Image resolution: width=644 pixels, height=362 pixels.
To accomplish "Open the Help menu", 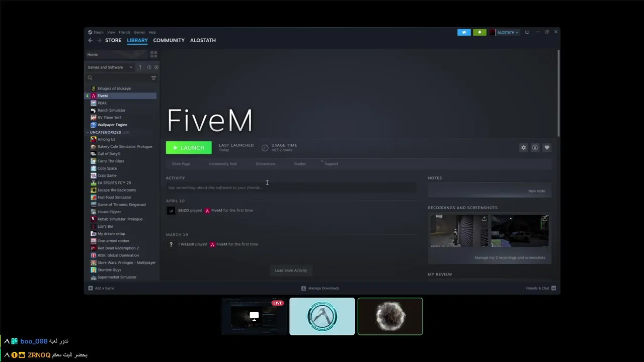I will pyautogui.click(x=152, y=32).
